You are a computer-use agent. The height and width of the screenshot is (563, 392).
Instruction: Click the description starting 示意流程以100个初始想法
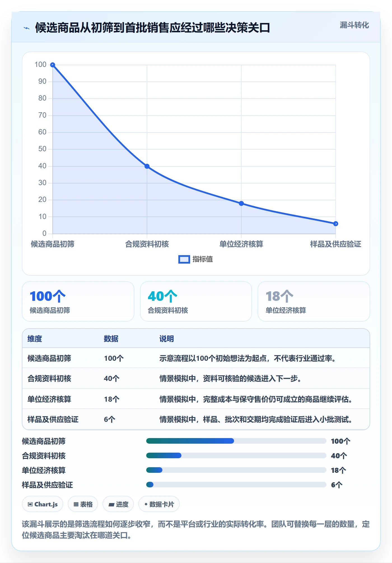[248, 358]
